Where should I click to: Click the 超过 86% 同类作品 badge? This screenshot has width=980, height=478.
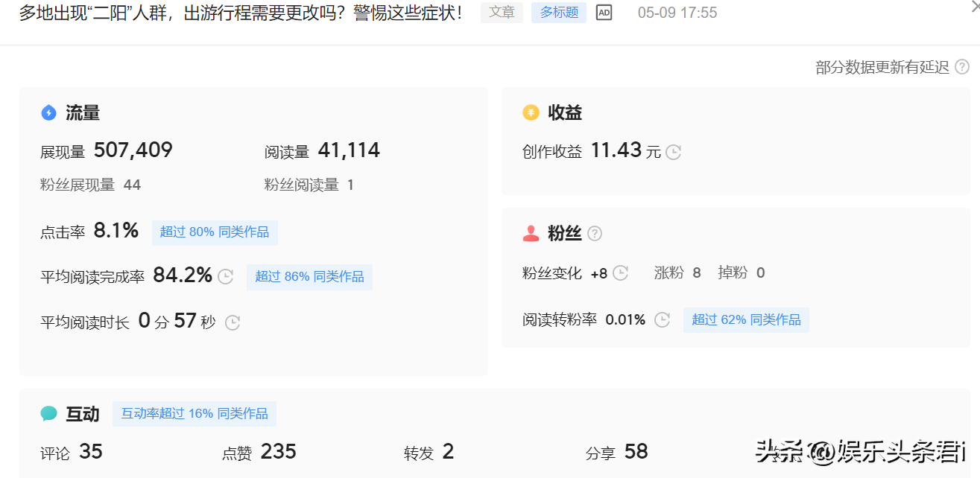(x=309, y=277)
